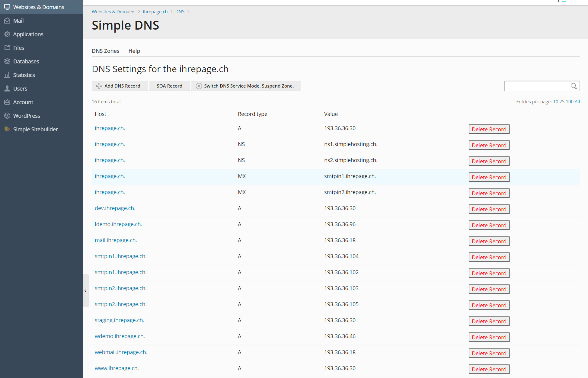The width and height of the screenshot is (588, 378).
Task: Collapse the sidebar using the left chevron
Action: [x=85, y=291]
